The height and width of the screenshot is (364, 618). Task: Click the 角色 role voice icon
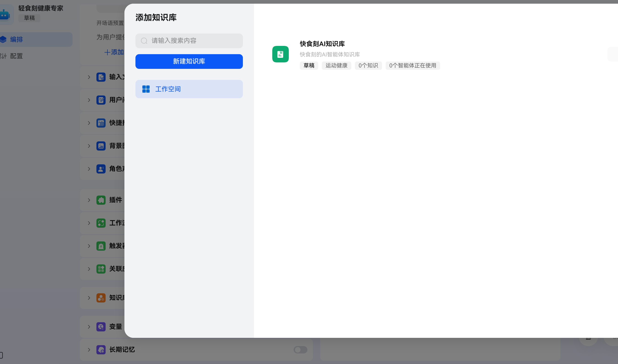click(101, 169)
